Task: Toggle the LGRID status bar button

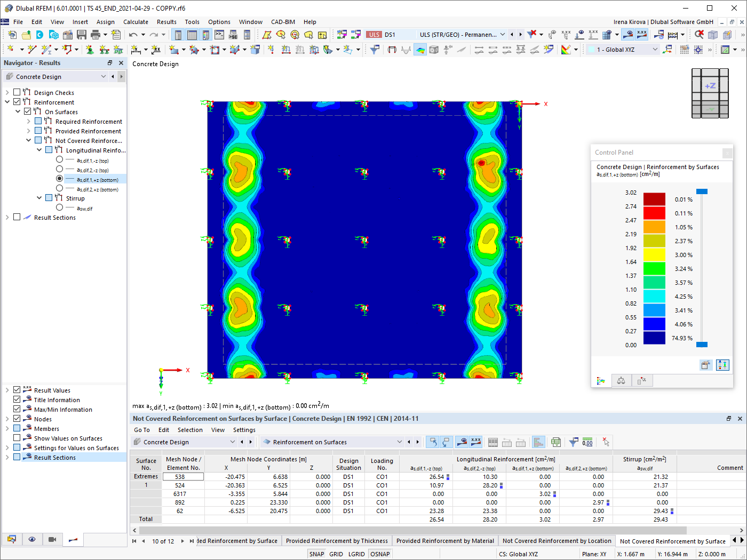Action: coord(356,554)
